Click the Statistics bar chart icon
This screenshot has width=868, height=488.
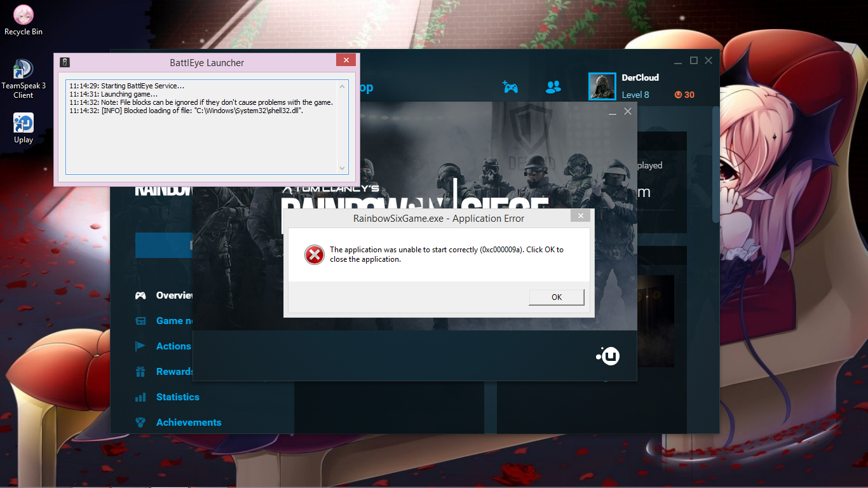pos(140,397)
